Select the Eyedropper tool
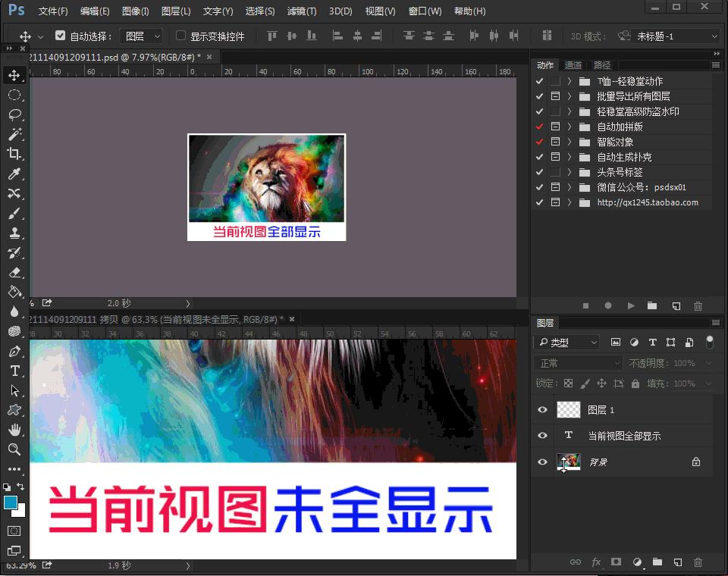Screen dimensions: 728x576 (x=14, y=174)
